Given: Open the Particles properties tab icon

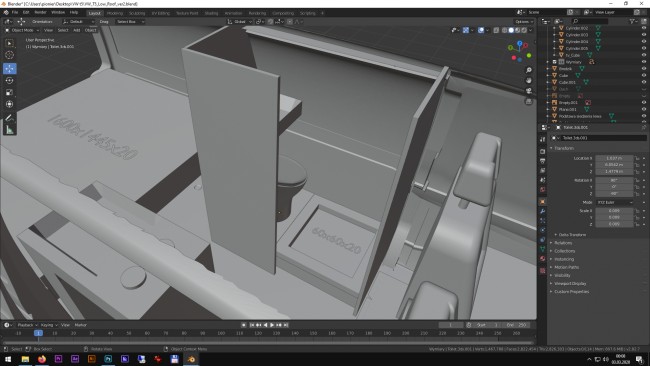Looking at the screenshot, I should (543, 221).
